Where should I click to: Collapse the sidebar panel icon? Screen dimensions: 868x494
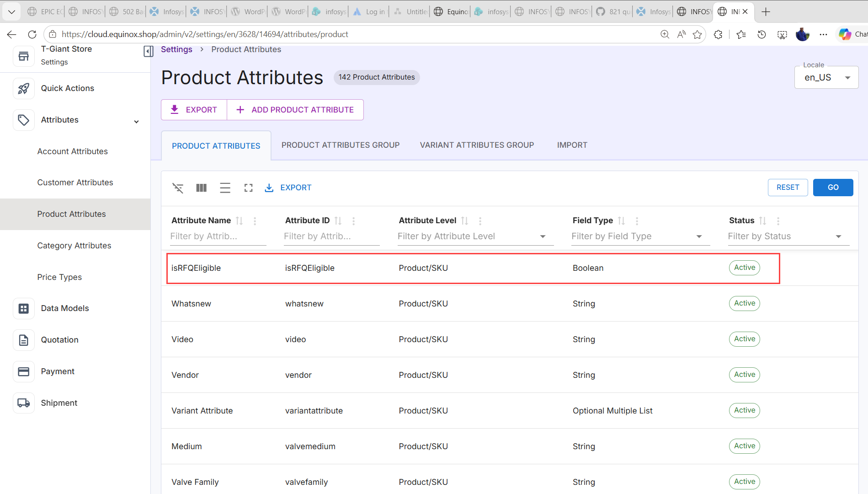pos(148,51)
